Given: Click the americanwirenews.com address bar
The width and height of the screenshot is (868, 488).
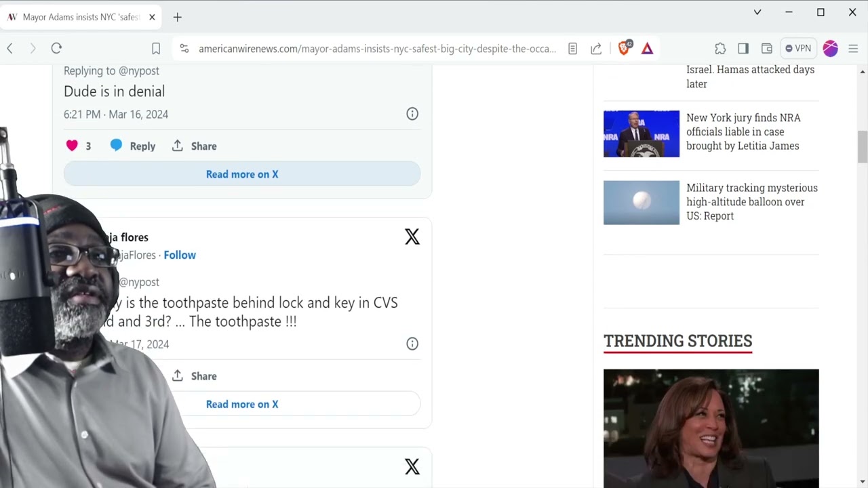Looking at the screenshot, I should click(377, 48).
